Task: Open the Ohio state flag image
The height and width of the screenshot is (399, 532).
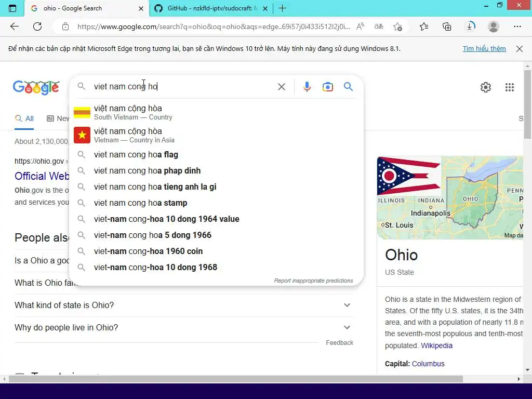Action: [409, 176]
